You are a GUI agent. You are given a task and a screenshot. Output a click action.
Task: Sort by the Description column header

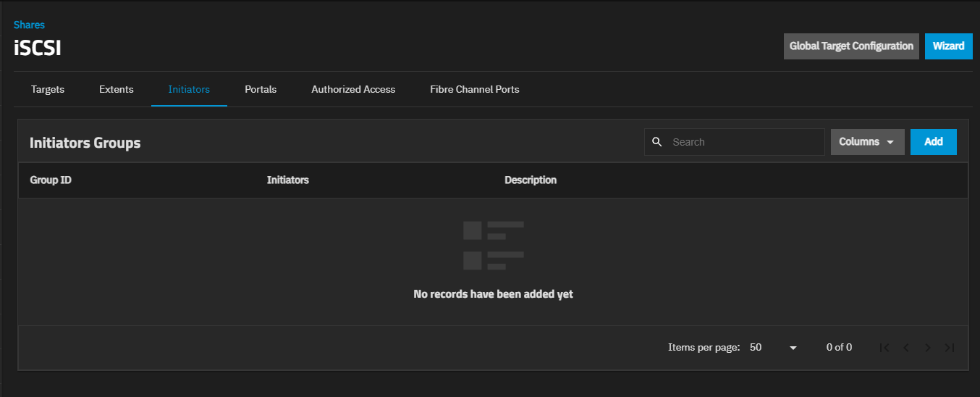531,180
